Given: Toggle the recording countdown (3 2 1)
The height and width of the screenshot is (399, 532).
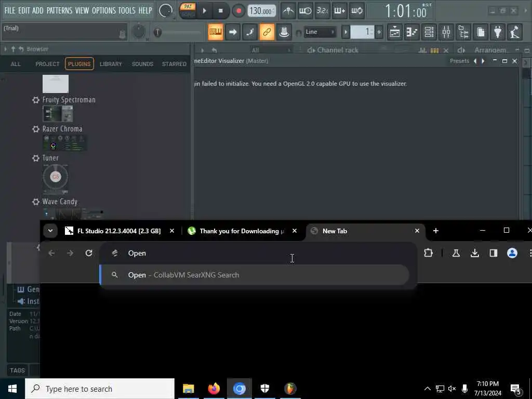Looking at the screenshot, I should (x=322, y=11).
